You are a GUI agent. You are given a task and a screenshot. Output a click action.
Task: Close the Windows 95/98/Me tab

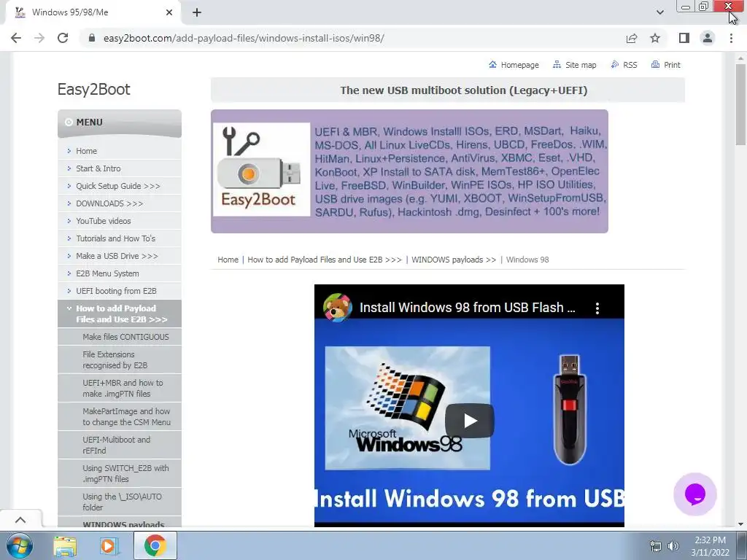[x=169, y=12]
